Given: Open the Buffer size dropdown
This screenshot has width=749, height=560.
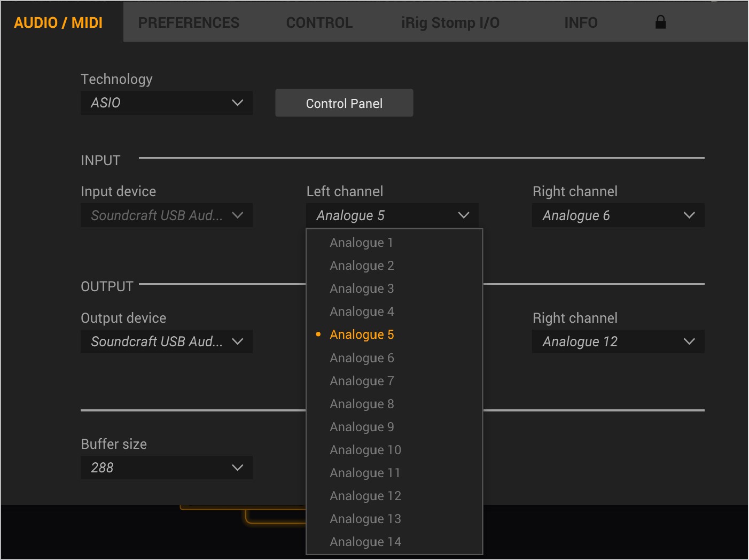Looking at the screenshot, I should (x=166, y=468).
